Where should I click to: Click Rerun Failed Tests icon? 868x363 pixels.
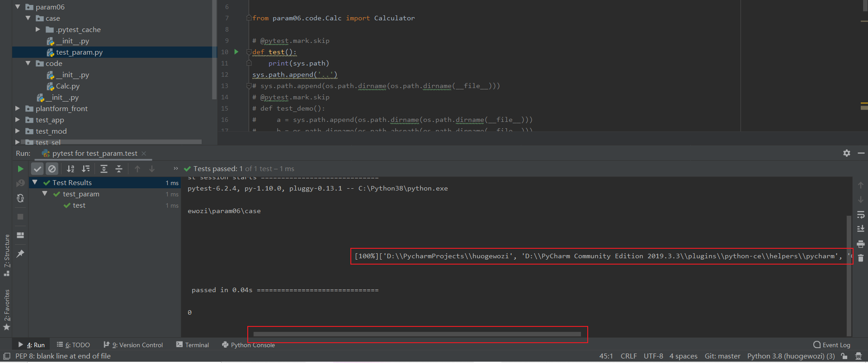click(20, 183)
